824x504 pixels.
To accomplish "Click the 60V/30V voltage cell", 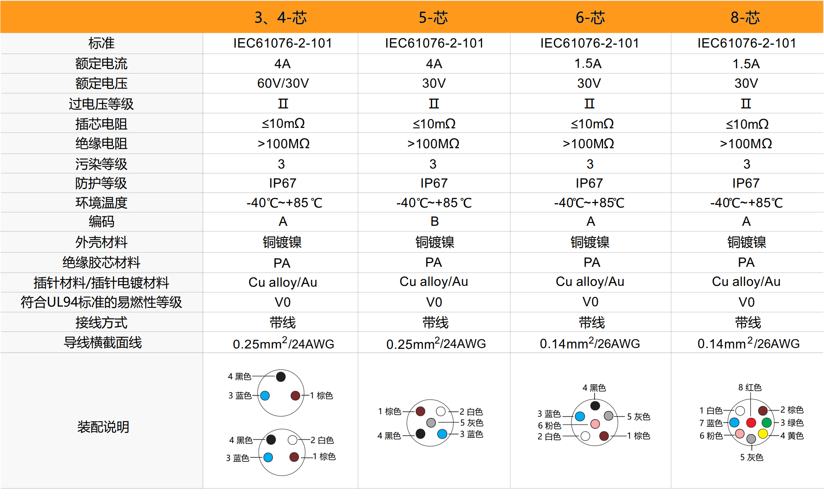I will pyautogui.click(x=283, y=83).
